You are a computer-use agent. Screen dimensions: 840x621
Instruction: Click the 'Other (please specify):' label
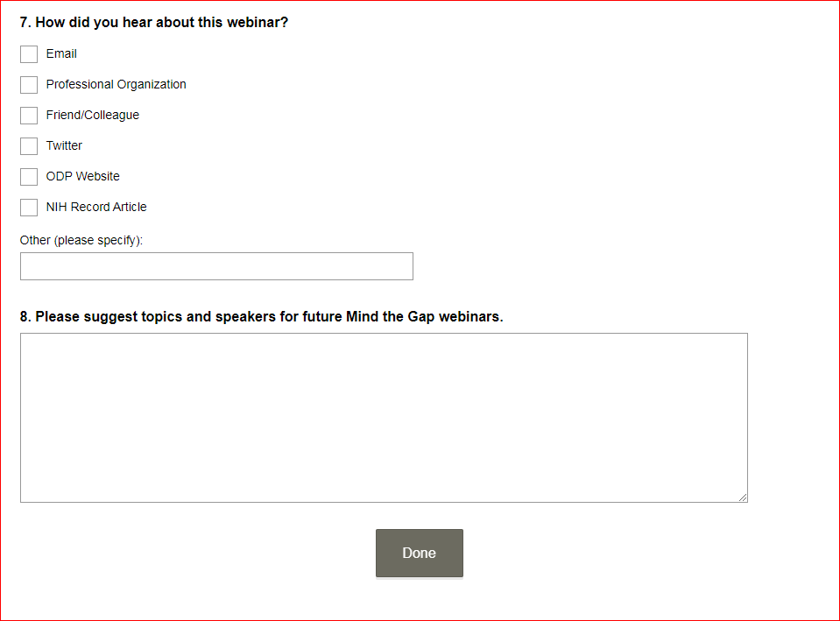tap(81, 240)
